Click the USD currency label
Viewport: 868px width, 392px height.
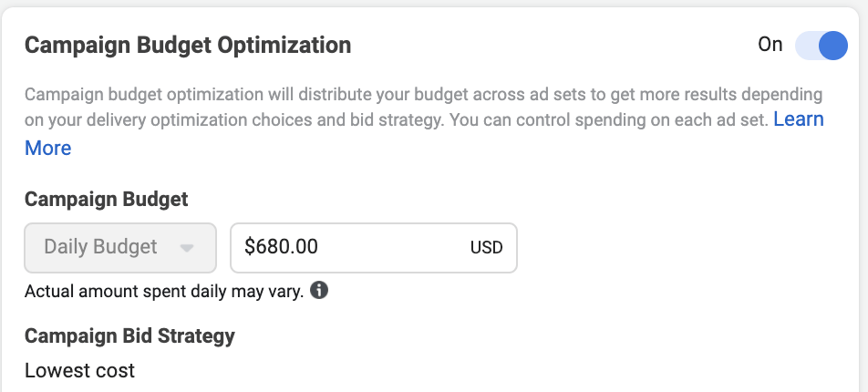click(486, 248)
